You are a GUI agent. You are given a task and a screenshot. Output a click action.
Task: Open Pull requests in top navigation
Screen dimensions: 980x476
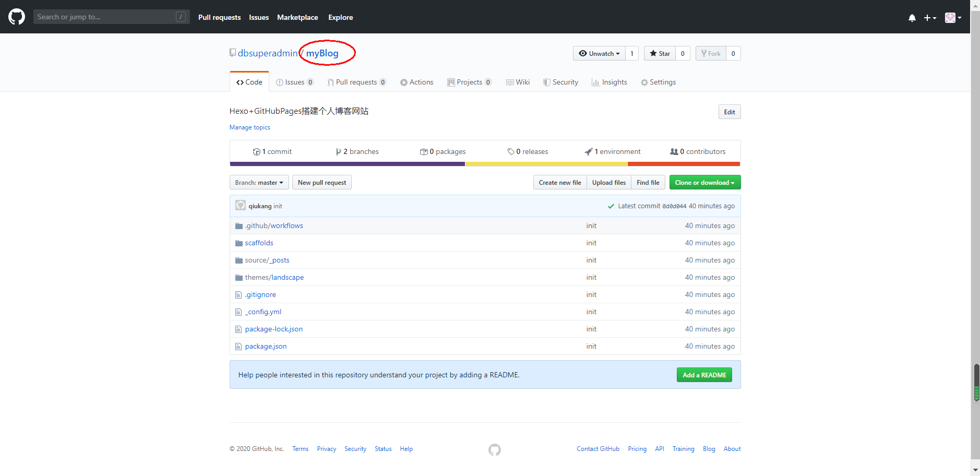[219, 17]
